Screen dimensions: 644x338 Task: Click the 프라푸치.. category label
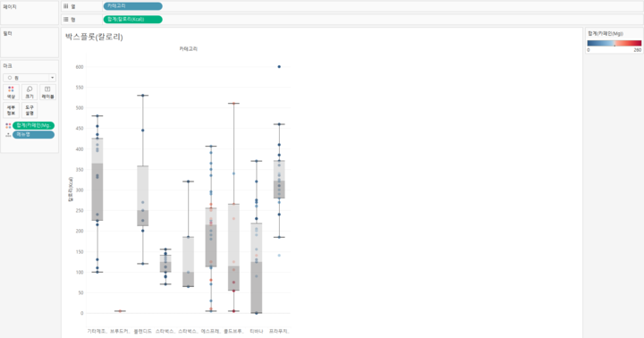tap(279, 331)
